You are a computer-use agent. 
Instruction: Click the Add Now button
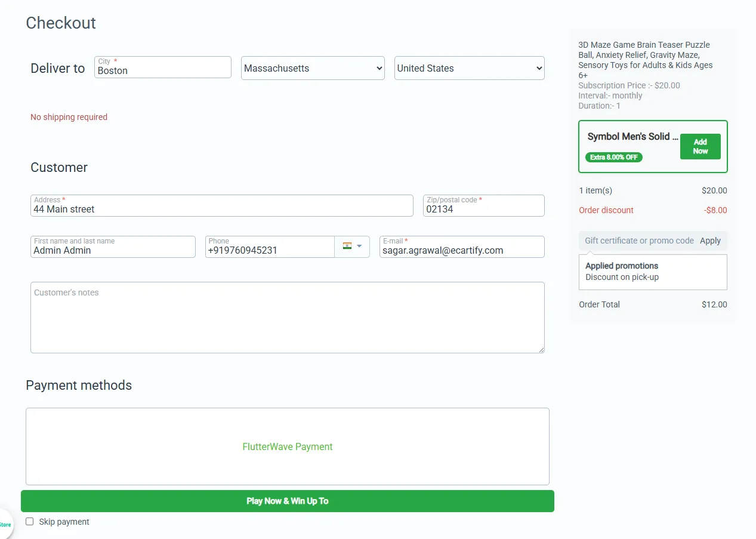click(700, 146)
